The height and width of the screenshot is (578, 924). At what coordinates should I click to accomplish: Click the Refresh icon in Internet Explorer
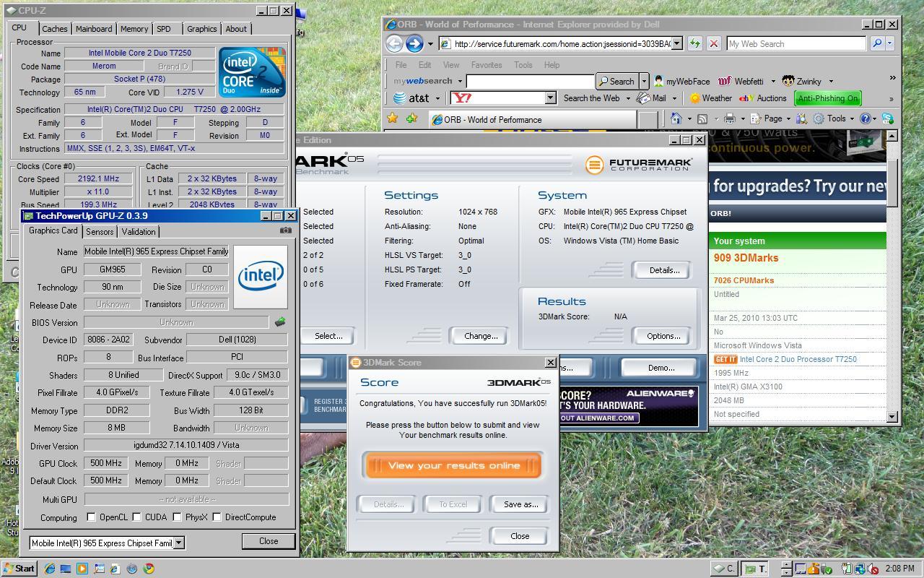point(694,43)
